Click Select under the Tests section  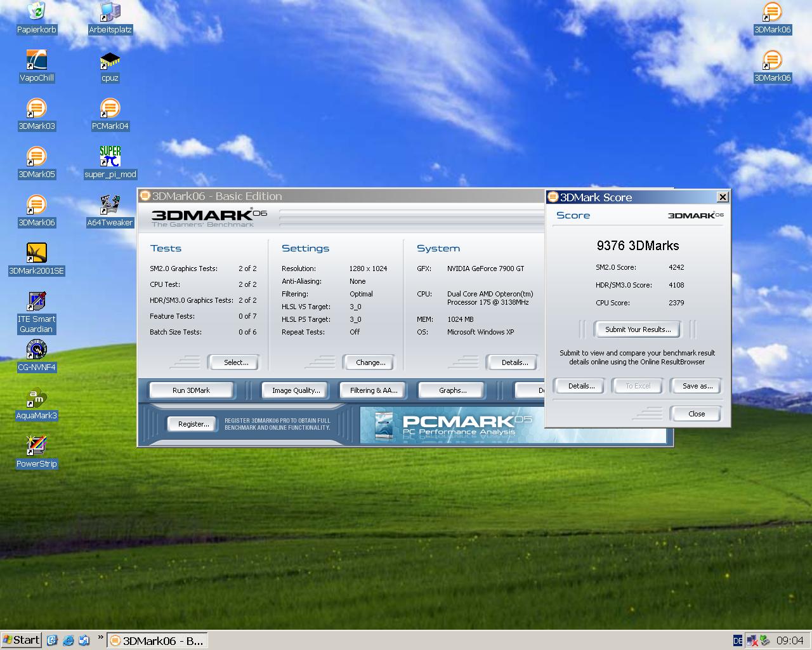pos(235,362)
